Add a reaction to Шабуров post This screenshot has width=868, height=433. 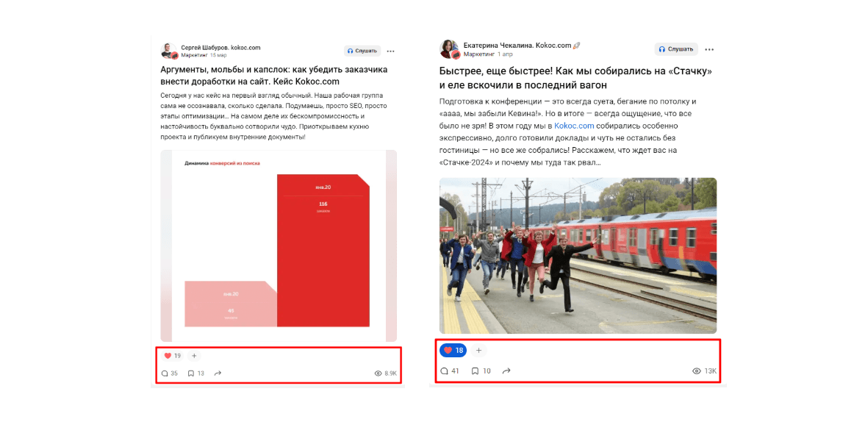[x=194, y=356]
